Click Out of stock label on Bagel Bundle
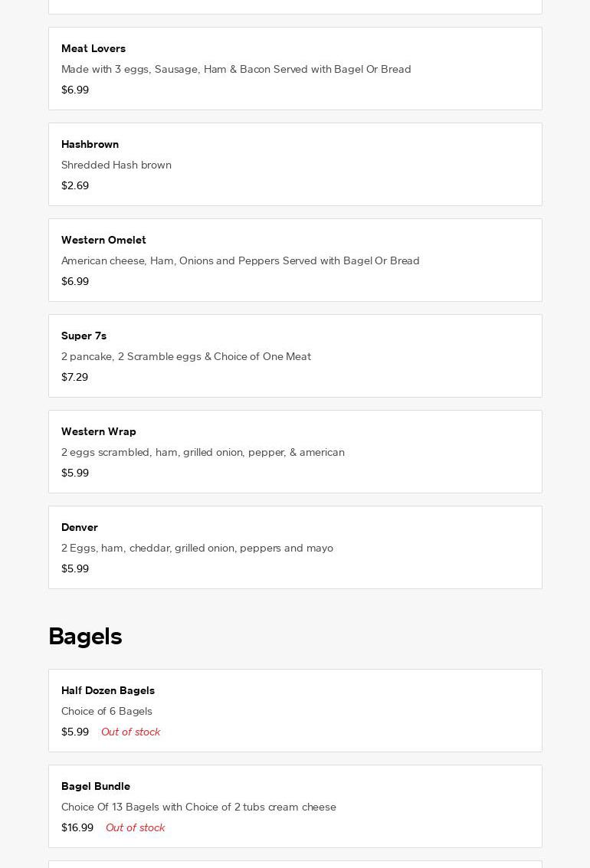Image resolution: width=590 pixels, height=868 pixels. [x=135, y=827]
